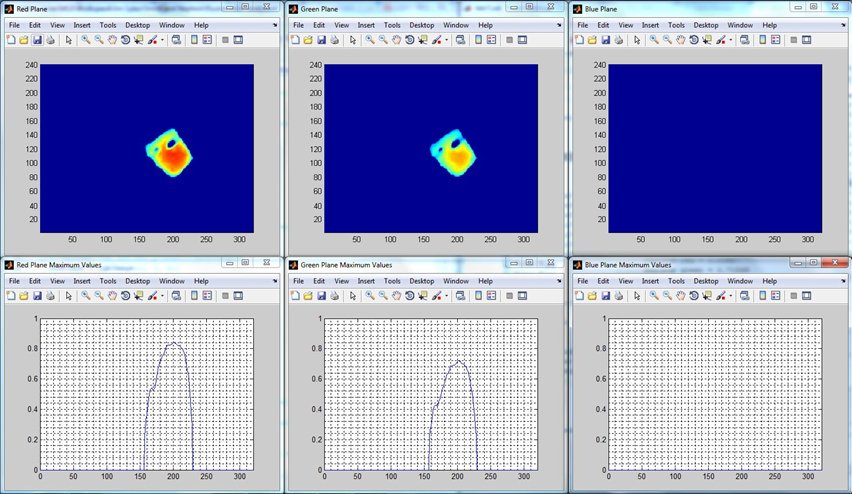Toggle Edit Plot arrow in Red Plane window
Screen dimensions: 852x494
(x=68, y=40)
